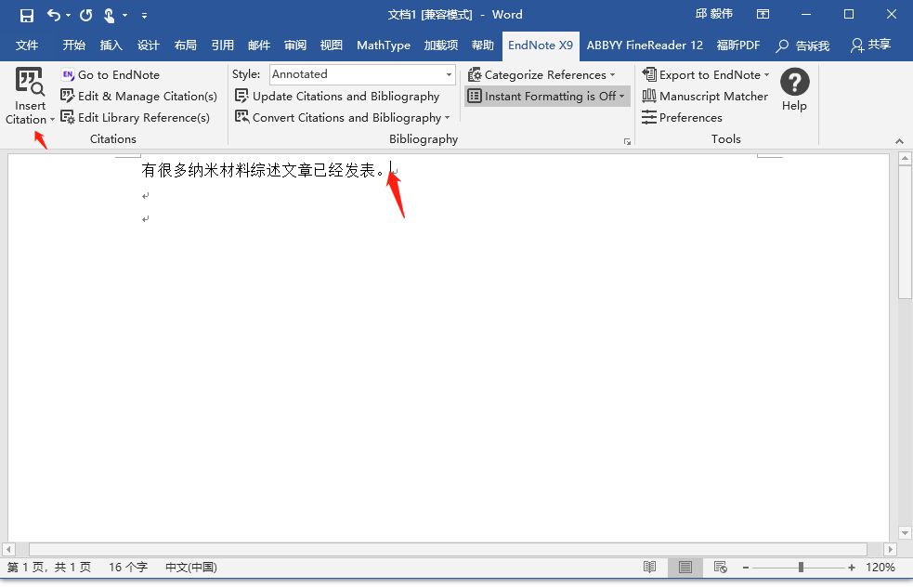Switch to ABBYY FineReader 12 tab
Image resolution: width=913 pixels, height=588 pixels.
[x=645, y=46]
